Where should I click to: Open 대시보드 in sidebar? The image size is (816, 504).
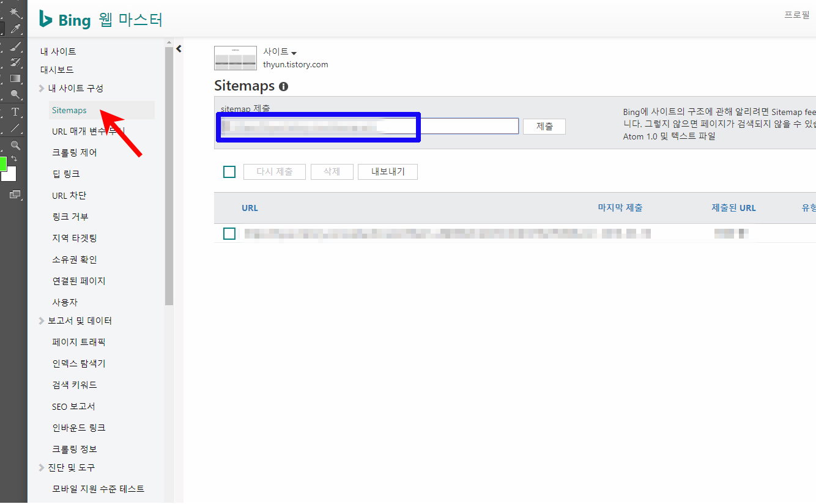pos(57,70)
